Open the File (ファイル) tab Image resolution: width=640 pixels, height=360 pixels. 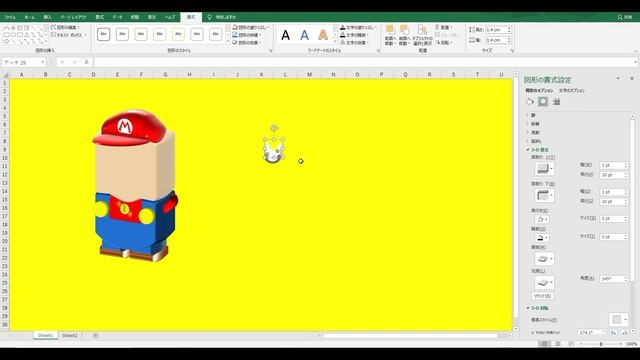point(10,17)
